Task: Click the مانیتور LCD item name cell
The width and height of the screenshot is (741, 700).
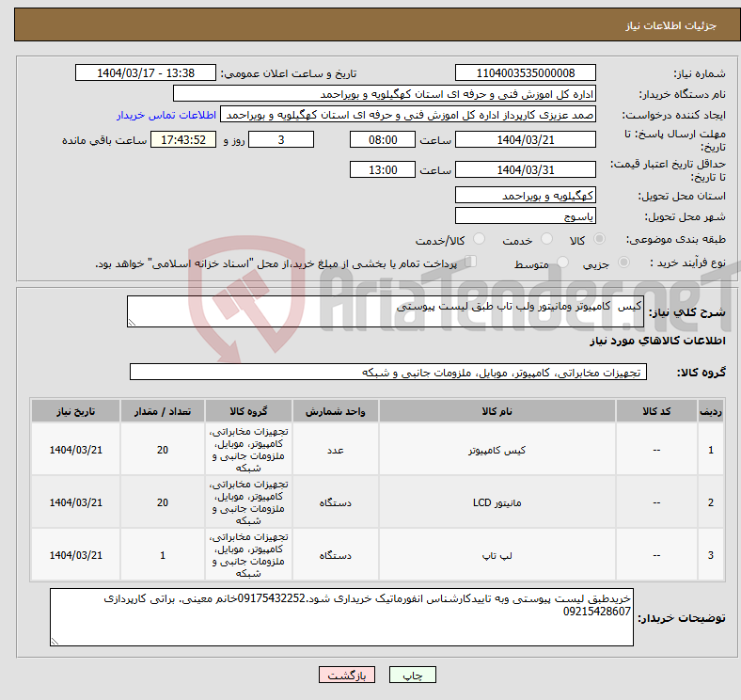Action: [497, 502]
